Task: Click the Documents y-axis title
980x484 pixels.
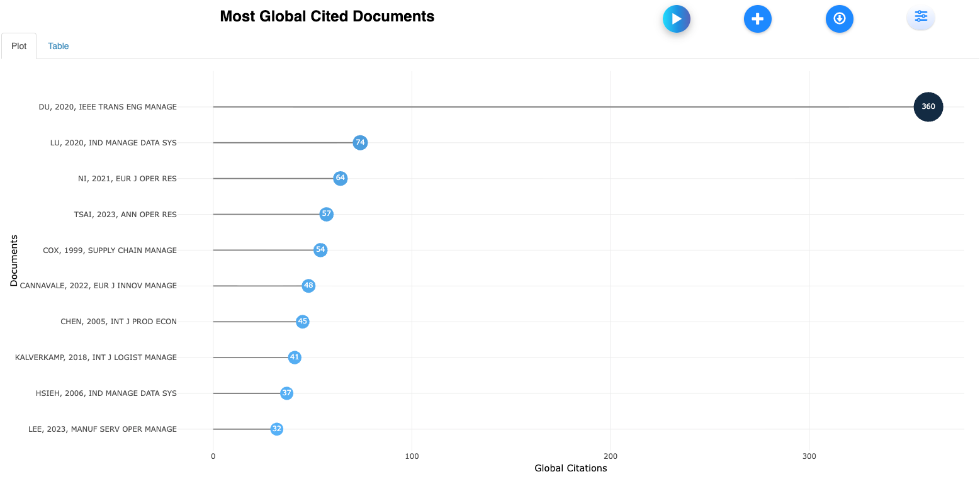Action: point(14,261)
